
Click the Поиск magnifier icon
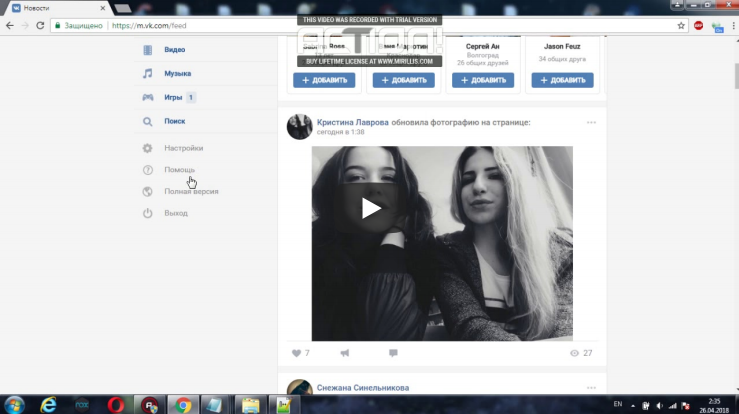point(147,121)
